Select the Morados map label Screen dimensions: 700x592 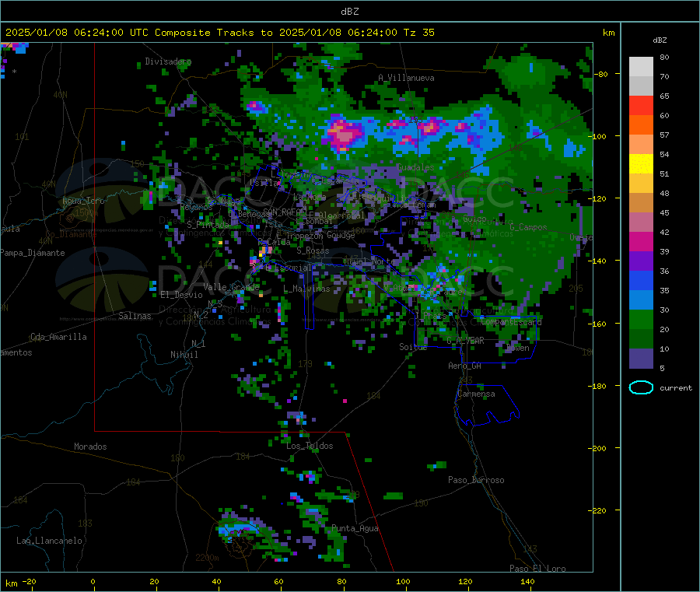[90, 447]
